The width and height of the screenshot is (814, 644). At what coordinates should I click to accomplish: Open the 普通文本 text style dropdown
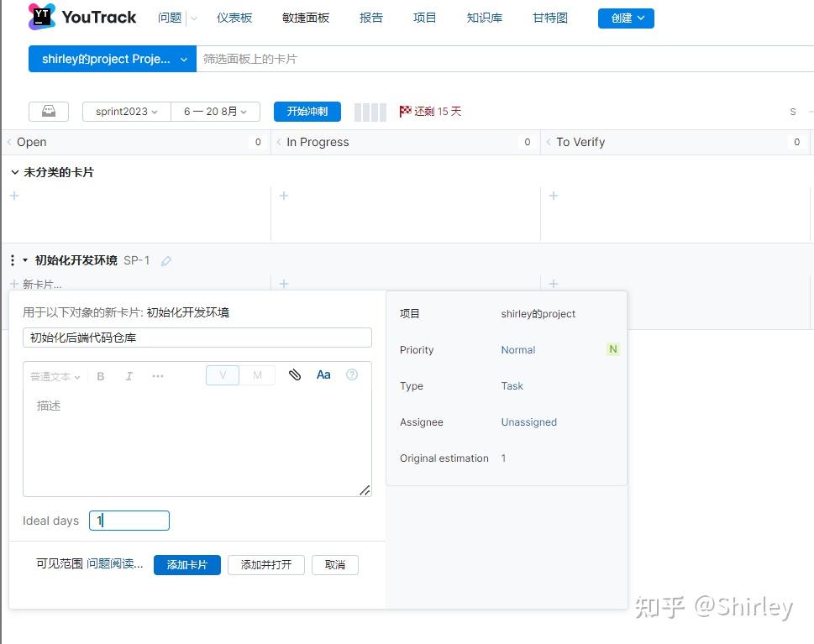[x=54, y=376]
